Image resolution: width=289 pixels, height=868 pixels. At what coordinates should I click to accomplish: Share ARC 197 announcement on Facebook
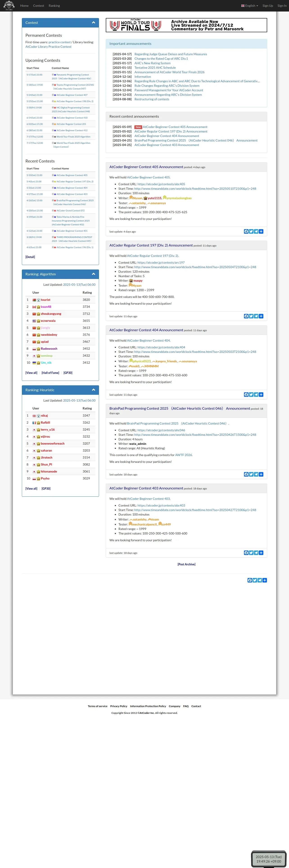[x=246, y=316]
